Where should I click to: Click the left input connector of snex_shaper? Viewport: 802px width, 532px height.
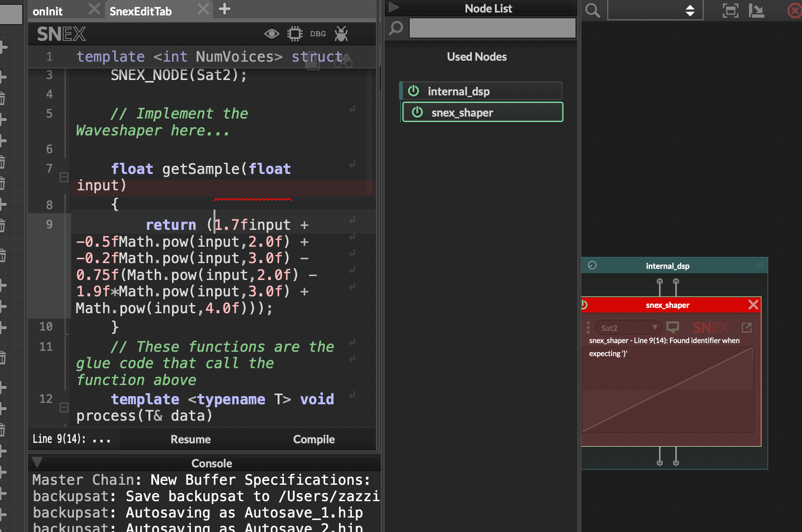[x=660, y=281]
